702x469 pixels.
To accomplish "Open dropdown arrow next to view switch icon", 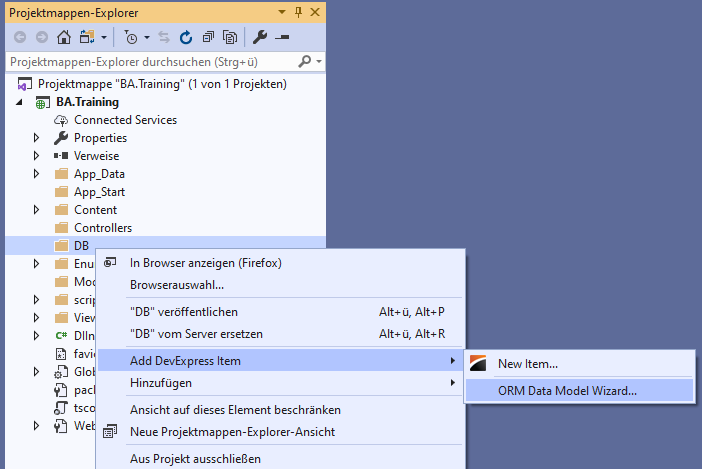I will (104, 37).
